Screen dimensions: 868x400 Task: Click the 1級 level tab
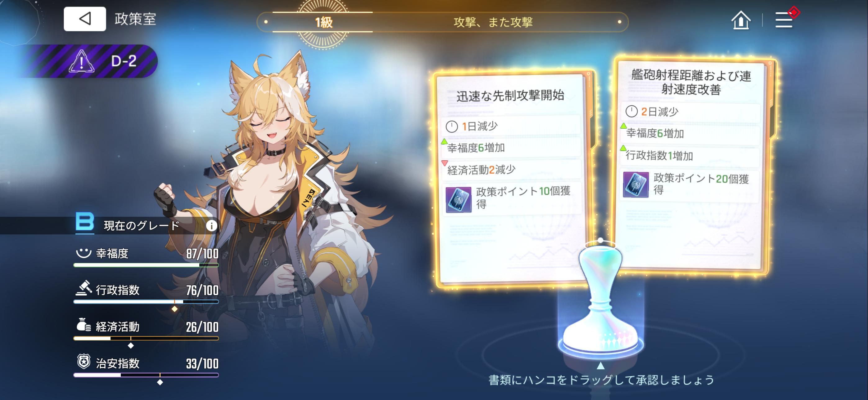pos(323,22)
